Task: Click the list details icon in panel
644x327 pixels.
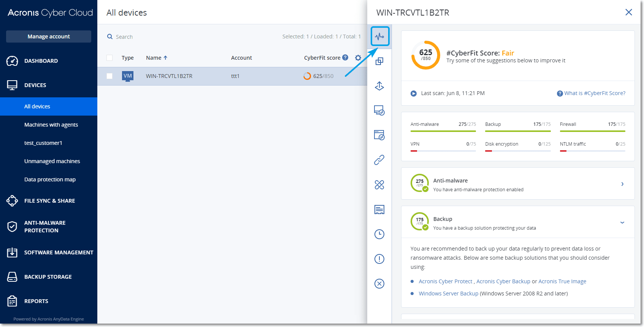Action: click(x=379, y=210)
